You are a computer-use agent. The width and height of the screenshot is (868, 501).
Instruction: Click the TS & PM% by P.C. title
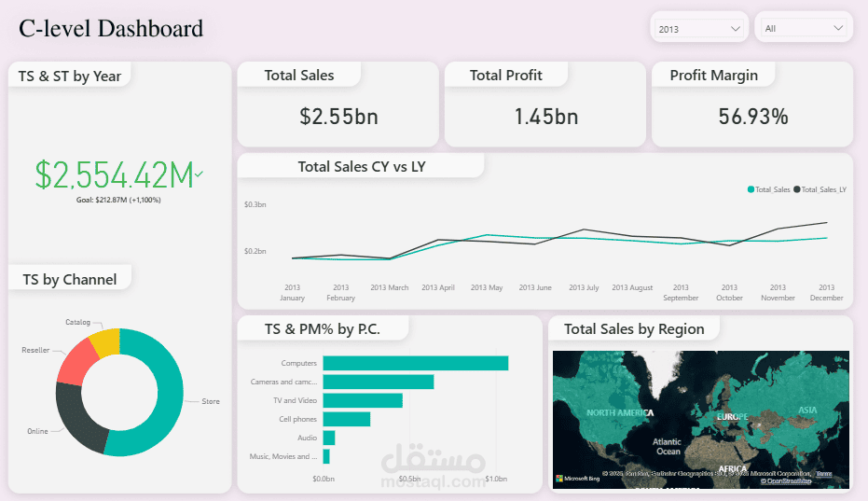click(323, 329)
